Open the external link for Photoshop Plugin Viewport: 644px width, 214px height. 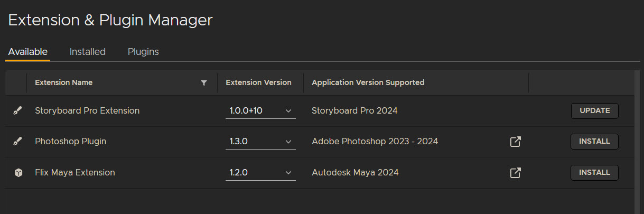click(x=515, y=142)
